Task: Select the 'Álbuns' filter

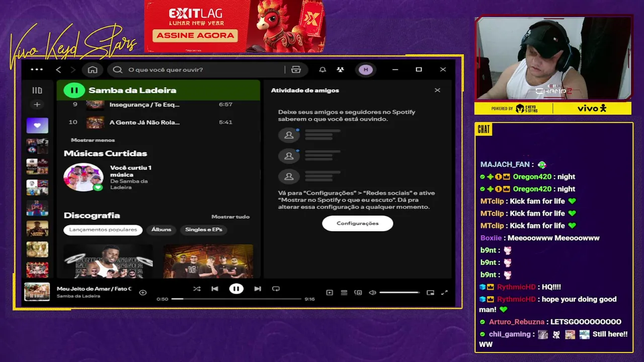Action: (162, 230)
